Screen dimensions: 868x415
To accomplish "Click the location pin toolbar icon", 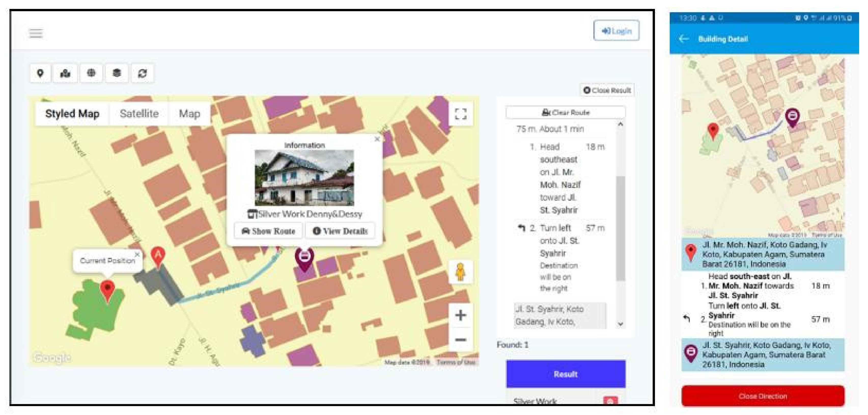I will [x=40, y=73].
